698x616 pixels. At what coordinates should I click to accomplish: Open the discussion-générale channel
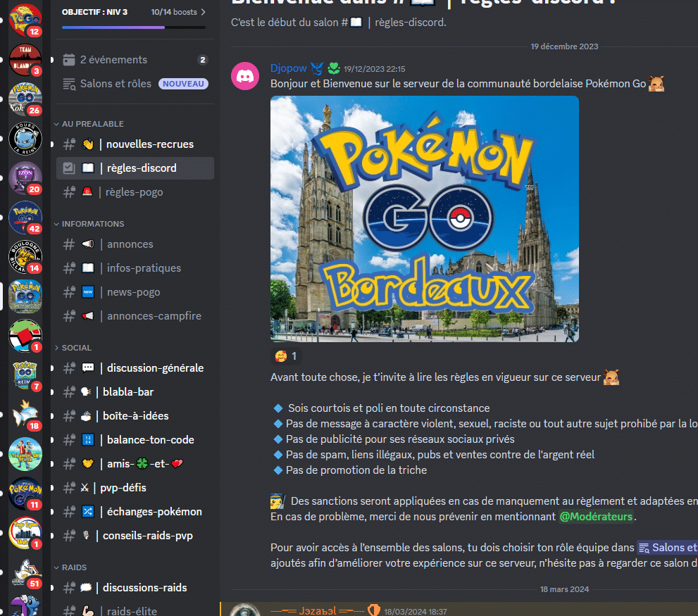pyautogui.click(x=135, y=368)
